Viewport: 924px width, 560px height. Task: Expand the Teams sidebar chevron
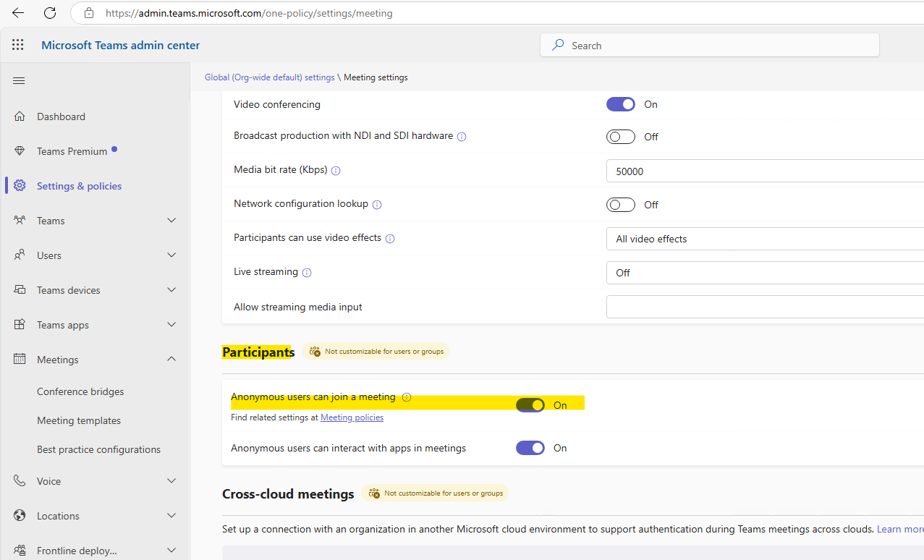tap(171, 221)
